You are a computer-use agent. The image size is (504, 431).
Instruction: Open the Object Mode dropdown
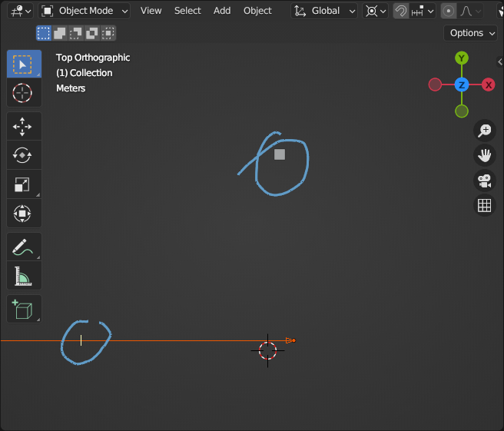(x=85, y=11)
